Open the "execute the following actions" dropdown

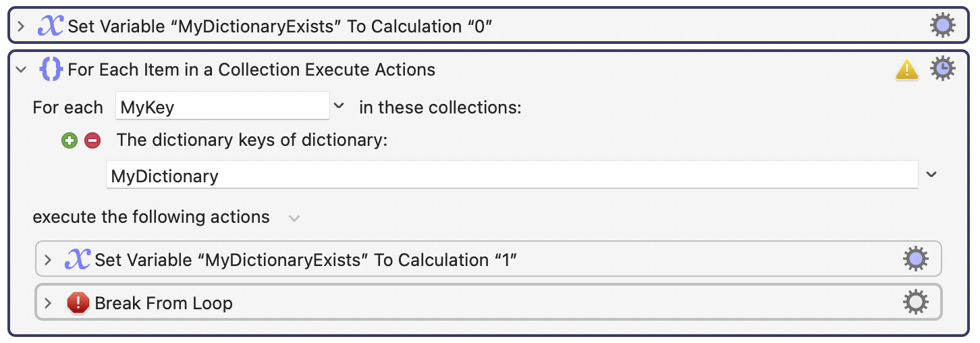pos(294,218)
